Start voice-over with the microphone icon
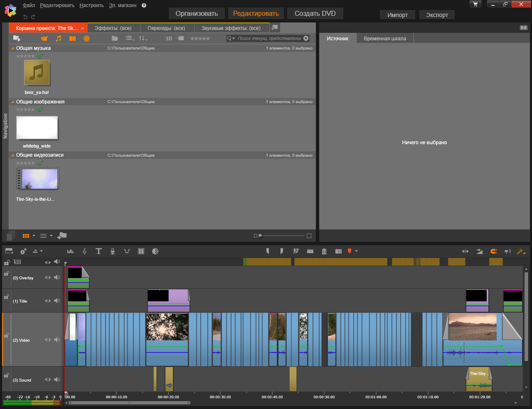Screen dimensions: 532x409 [113, 251]
